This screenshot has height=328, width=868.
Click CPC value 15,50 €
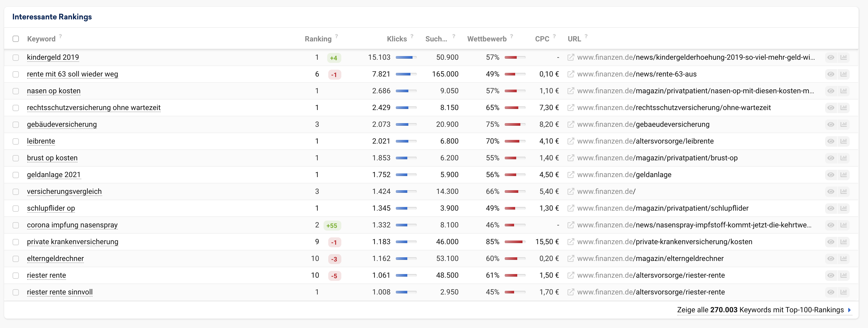point(547,242)
